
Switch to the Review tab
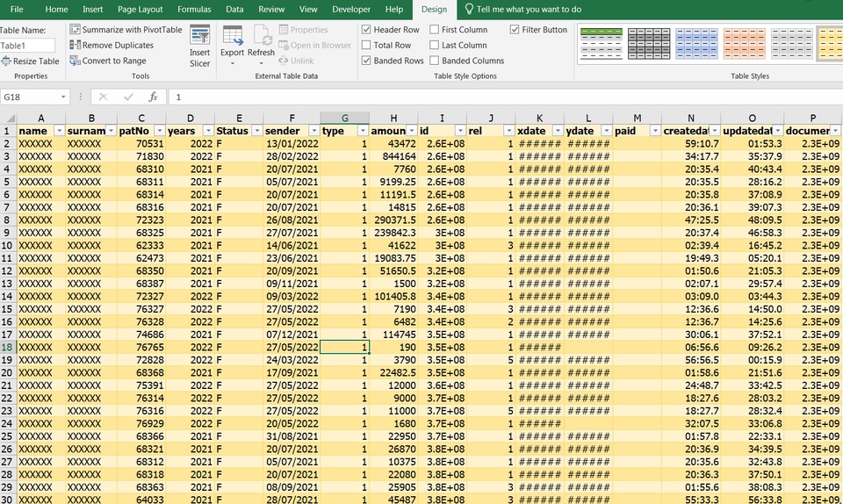tap(271, 9)
